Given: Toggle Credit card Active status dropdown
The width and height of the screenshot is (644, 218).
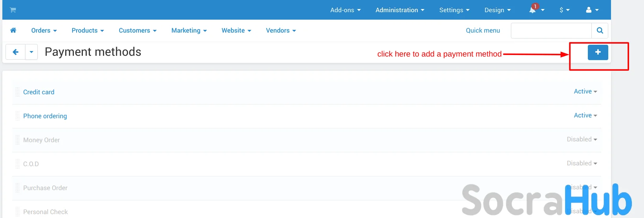Looking at the screenshot, I should (x=585, y=92).
